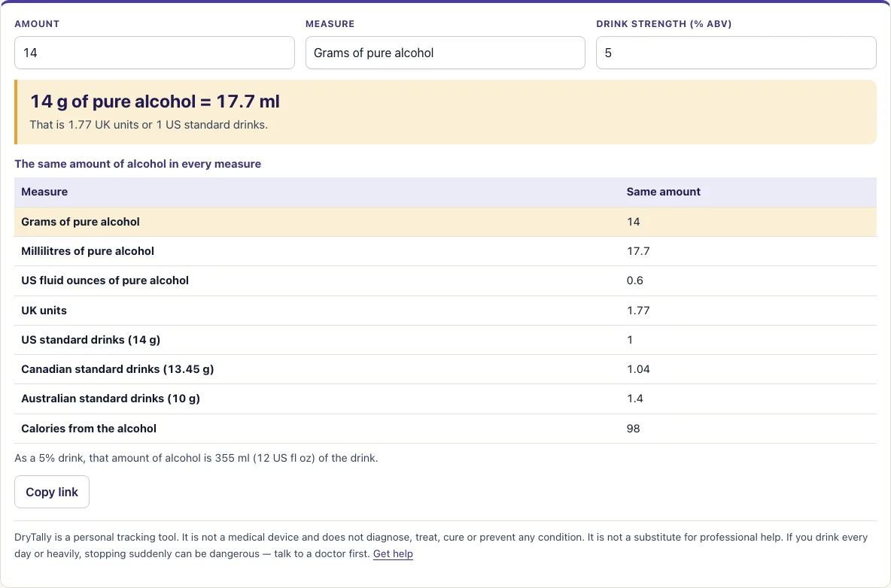Open the Get help link
Viewport: 891px width, 588px height.
pos(393,554)
